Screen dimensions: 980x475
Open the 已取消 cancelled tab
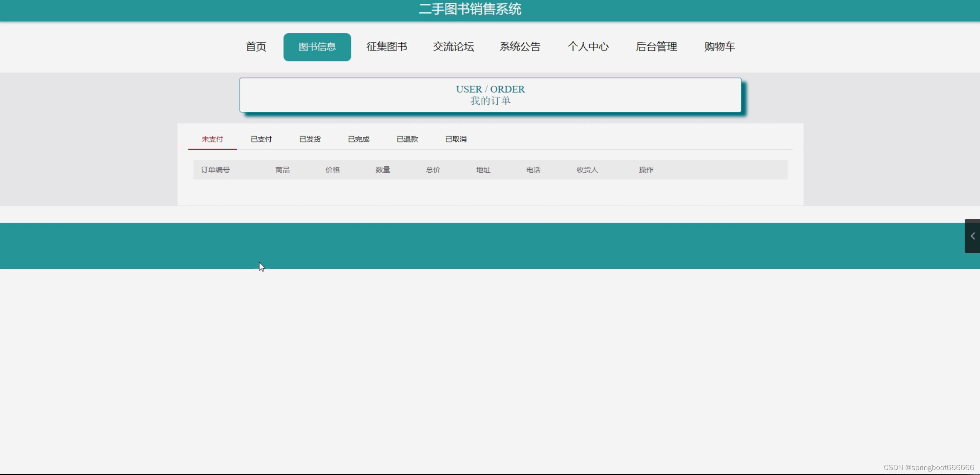pyautogui.click(x=456, y=139)
